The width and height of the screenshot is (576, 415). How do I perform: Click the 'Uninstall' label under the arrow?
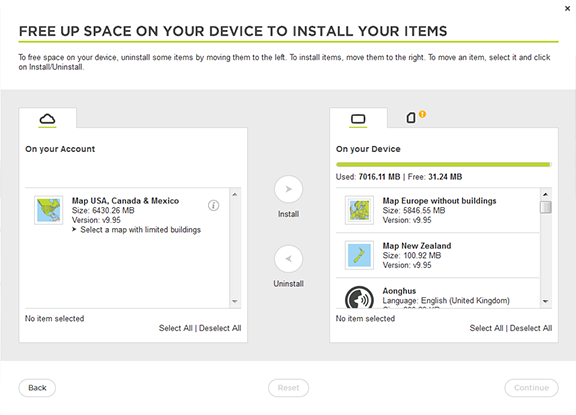pyautogui.click(x=288, y=284)
